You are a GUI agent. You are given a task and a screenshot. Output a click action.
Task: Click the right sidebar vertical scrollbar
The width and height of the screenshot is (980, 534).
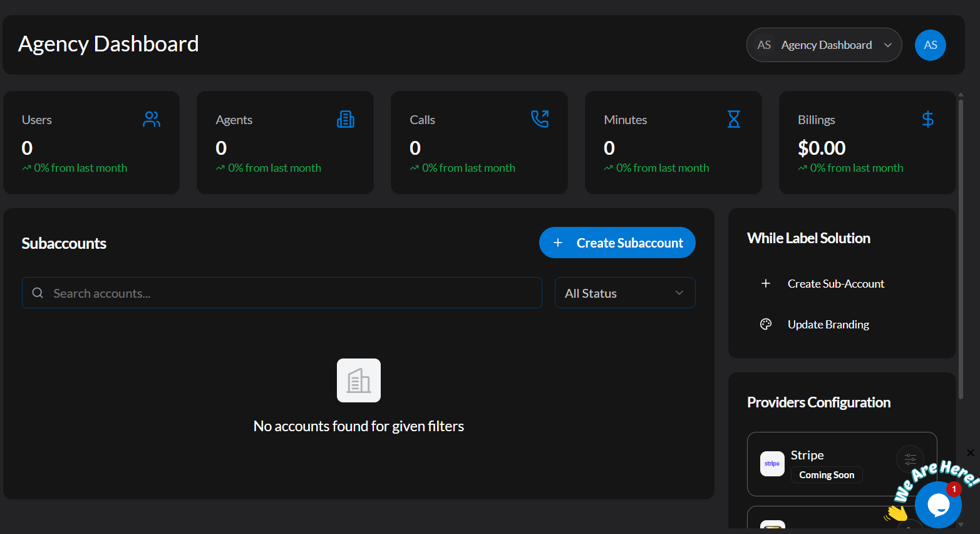[x=961, y=251]
